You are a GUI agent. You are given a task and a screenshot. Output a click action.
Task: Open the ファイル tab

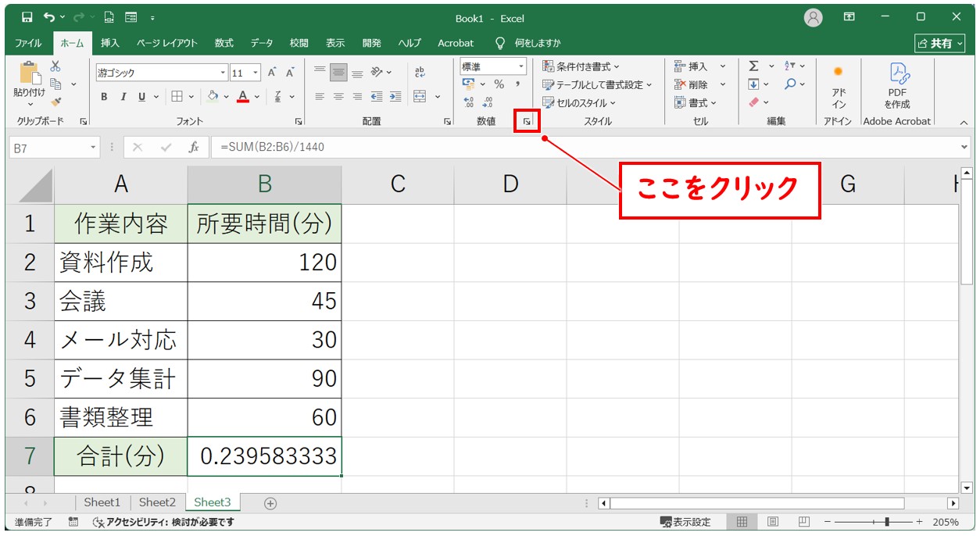point(28,43)
